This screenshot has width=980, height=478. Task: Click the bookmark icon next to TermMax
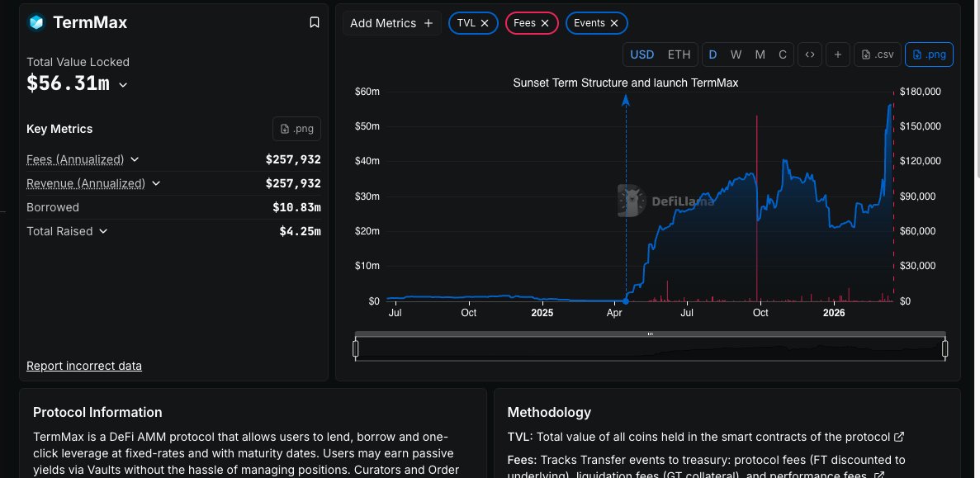(315, 23)
